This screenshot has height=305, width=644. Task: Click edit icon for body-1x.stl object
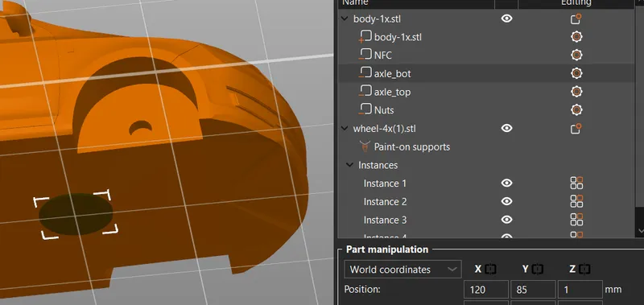(576, 19)
